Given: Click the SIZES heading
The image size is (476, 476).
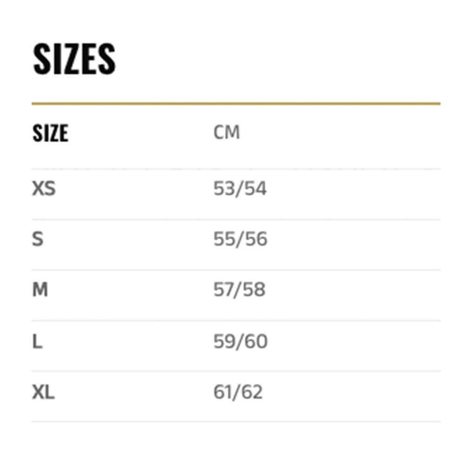Looking at the screenshot, I should pos(74,59).
